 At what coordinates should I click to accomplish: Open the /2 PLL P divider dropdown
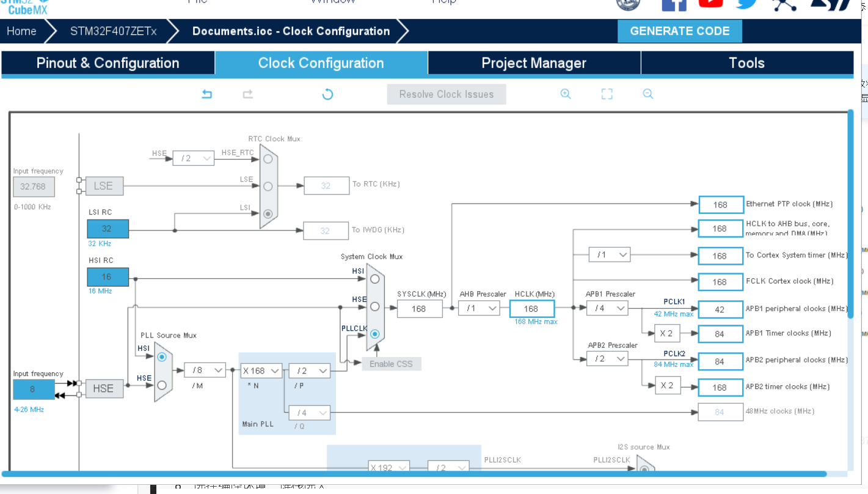309,370
